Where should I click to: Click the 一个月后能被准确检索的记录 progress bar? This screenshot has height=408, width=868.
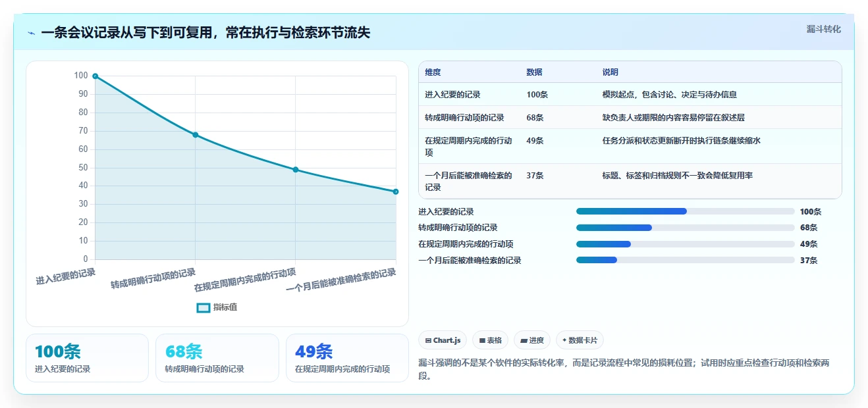[685, 260]
